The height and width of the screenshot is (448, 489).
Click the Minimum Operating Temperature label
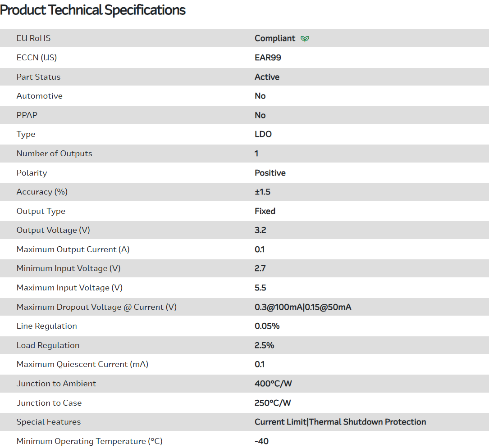(x=89, y=441)
